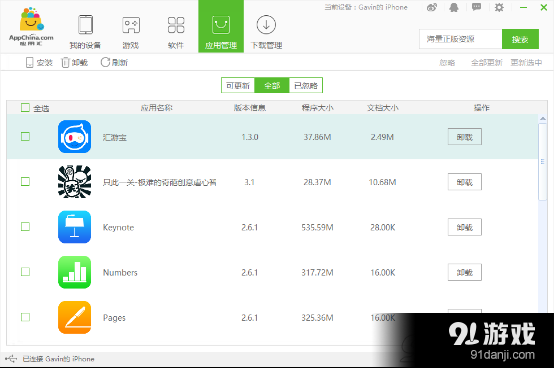
Task: Click the 应用名称 column header
Action: click(x=157, y=108)
